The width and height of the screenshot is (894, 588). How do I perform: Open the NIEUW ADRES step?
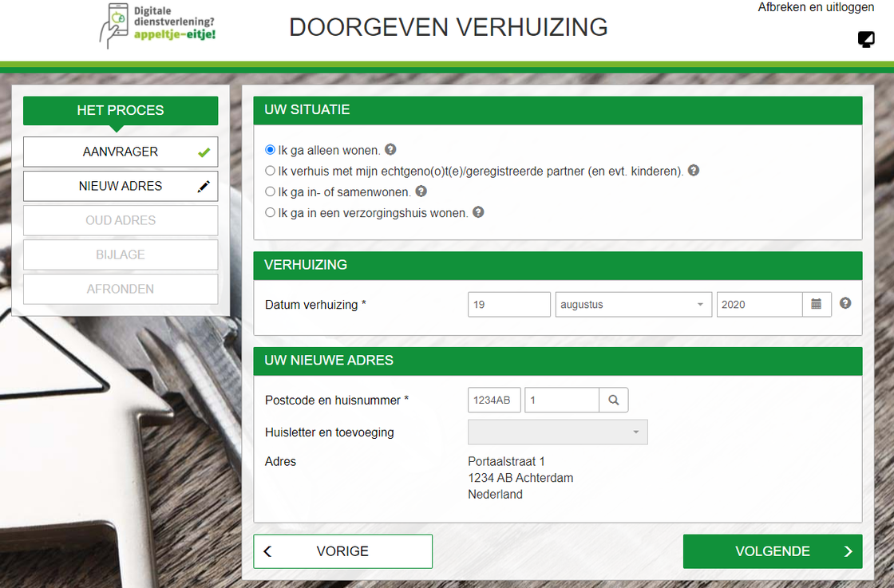(x=121, y=186)
